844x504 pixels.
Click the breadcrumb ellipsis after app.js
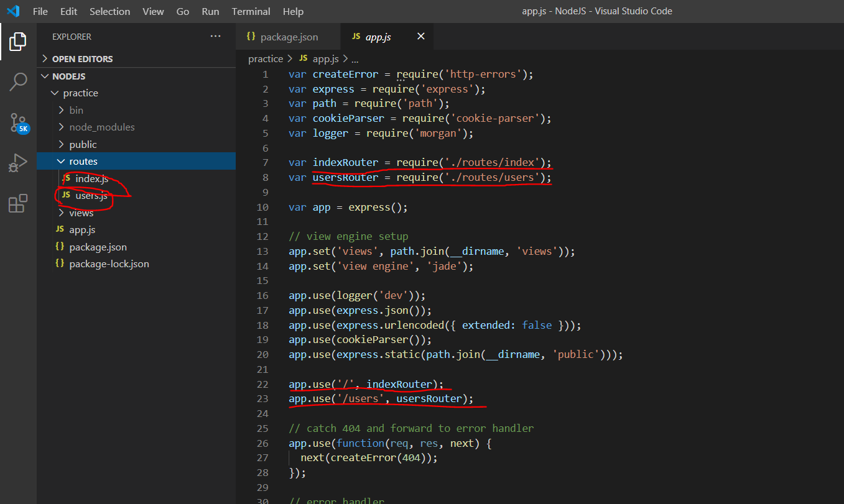(355, 59)
